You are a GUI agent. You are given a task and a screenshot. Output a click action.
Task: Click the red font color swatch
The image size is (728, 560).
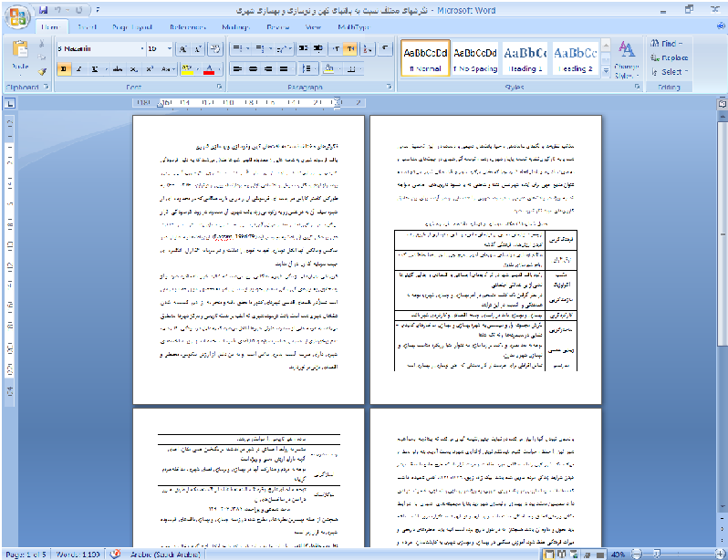click(209, 69)
